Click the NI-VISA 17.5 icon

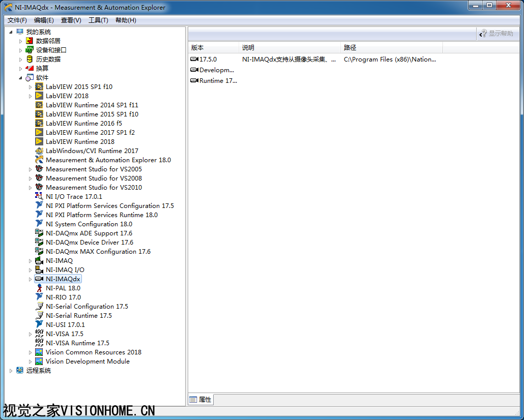[x=39, y=334]
